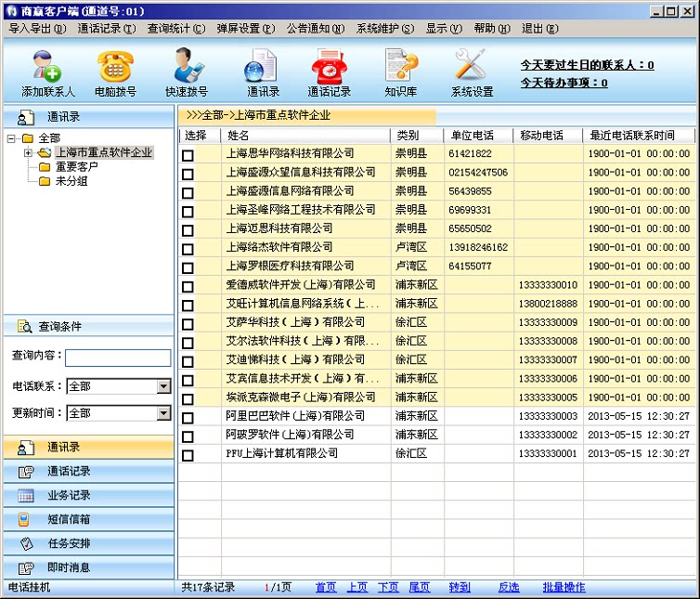Open the 导入导出(D) menu
The image size is (700, 599).
point(37,29)
